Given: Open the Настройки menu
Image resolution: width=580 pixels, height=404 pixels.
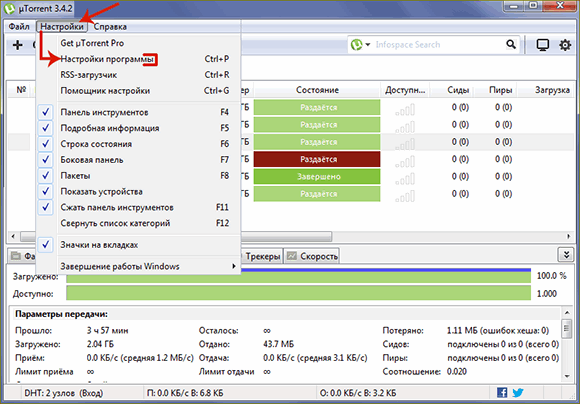Looking at the screenshot, I should click(62, 27).
